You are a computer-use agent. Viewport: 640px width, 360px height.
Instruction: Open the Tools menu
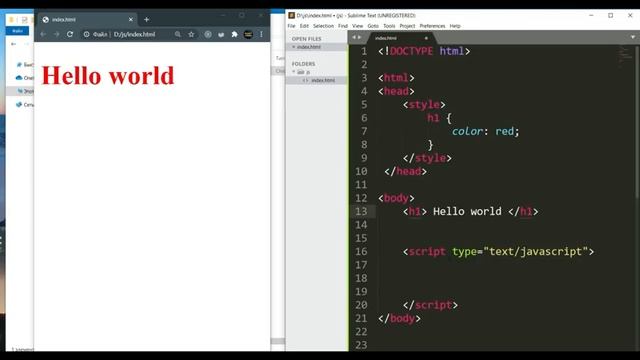pos(389,26)
